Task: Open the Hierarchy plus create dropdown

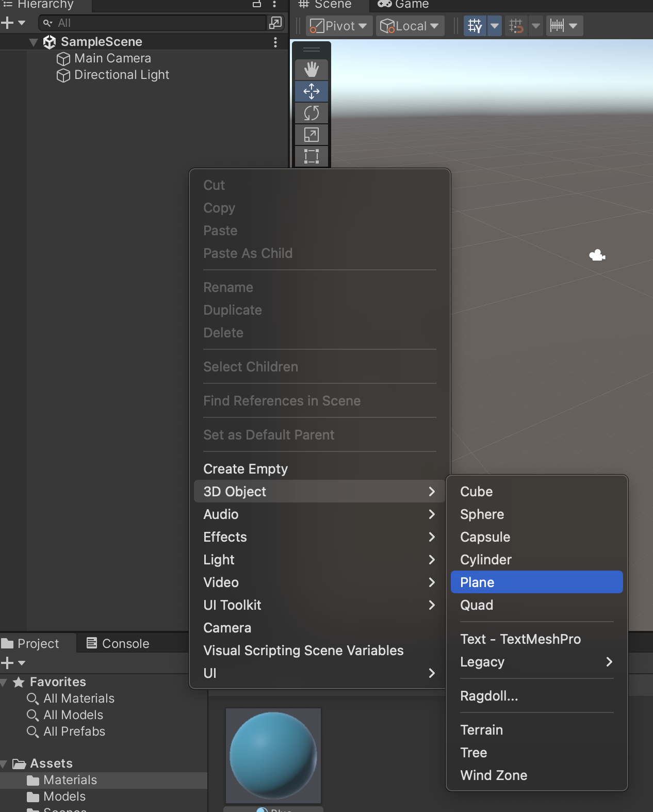Action: 13,23
